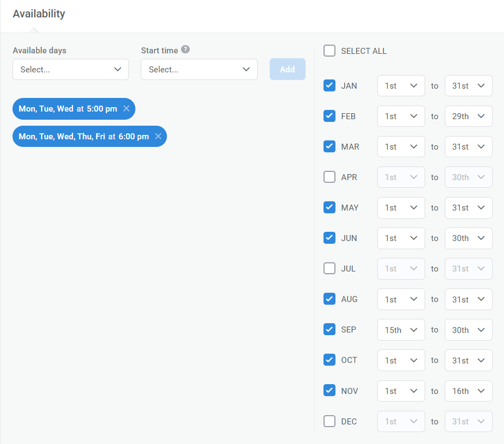Open the OCT start date dropdown
Viewport: 504px width, 444px height.
coord(401,360)
